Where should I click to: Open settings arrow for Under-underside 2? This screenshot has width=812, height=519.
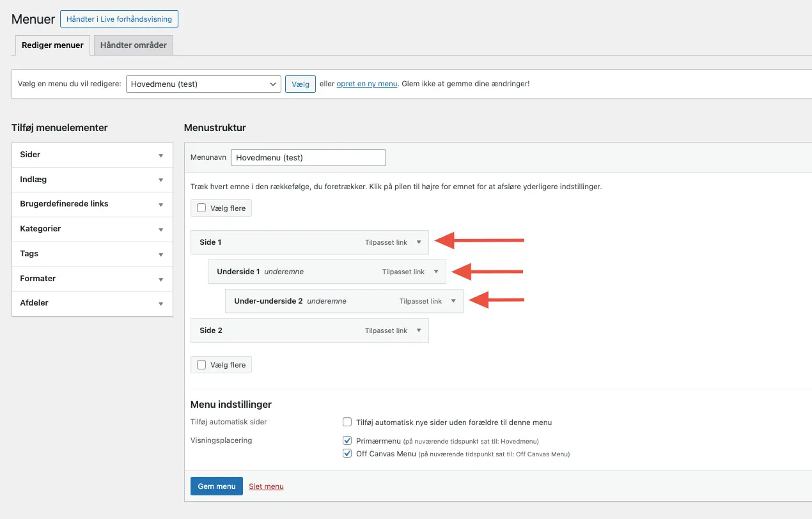click(453, 301)
